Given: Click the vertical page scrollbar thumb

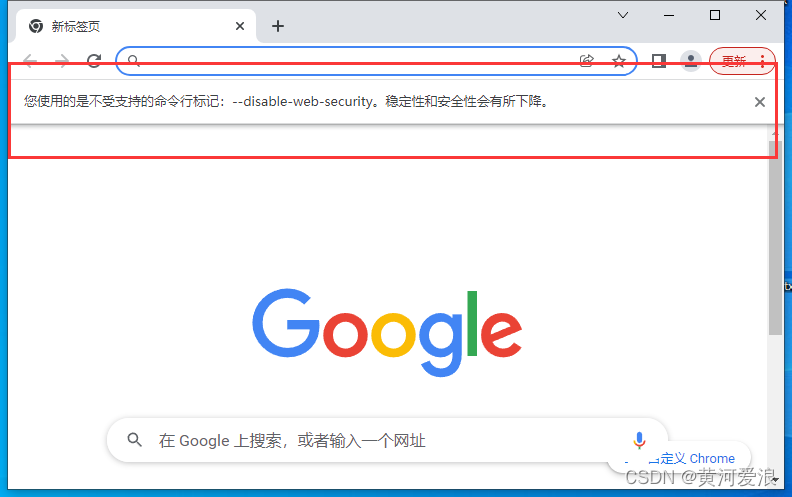Looking at the screenshot, I should pos(775,238).
